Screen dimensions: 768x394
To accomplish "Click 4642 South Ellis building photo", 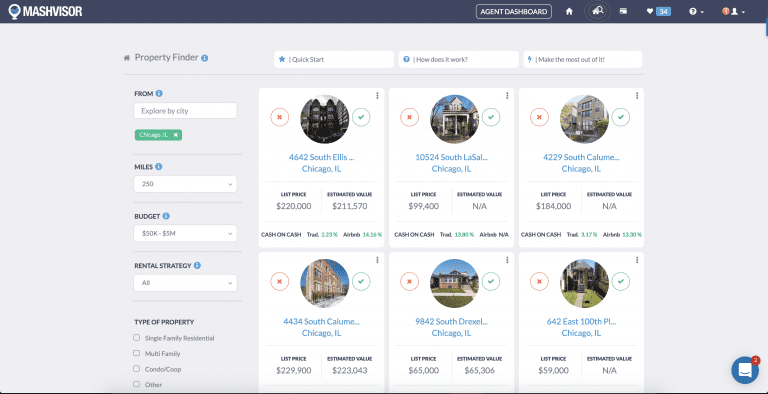I will point(325,119).
